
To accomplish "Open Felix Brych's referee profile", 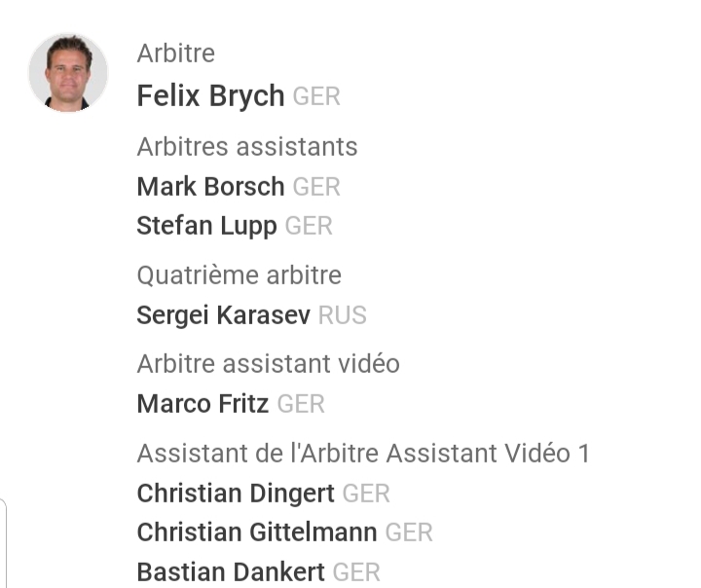I will click(210, 96).
